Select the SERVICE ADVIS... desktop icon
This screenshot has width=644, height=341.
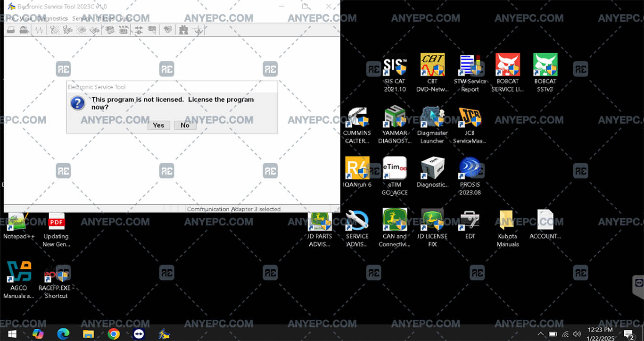point(357,228)
